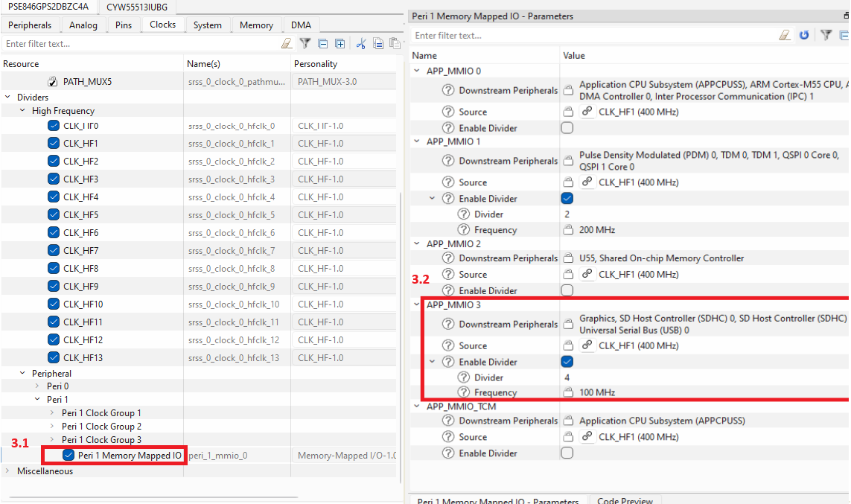Uncheck the CLK_HF5 clock checkbox
851x504 pixels.
[x=54, y=215]
